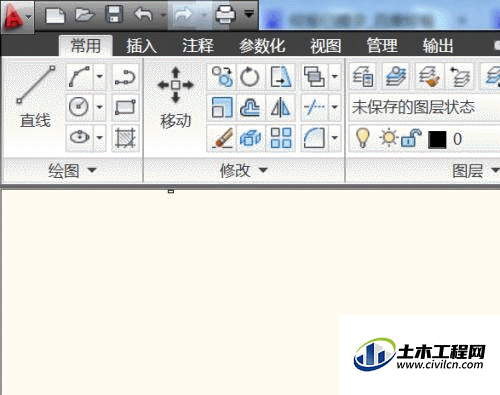The height and width of the screenshot is (395, 500).
Task: Open the 参数化 ribbon tab
Action: pos(262,46)
